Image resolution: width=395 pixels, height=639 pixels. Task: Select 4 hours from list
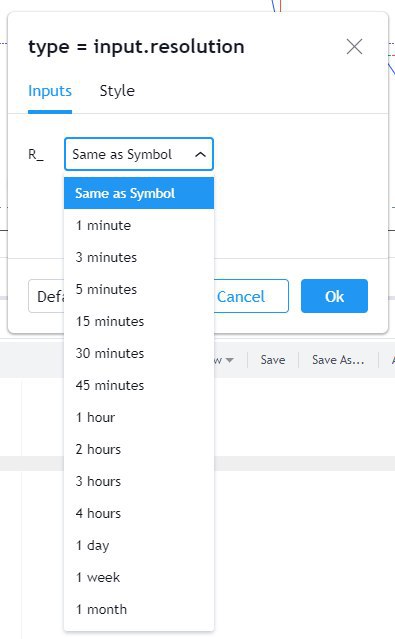tap(139, 513)
